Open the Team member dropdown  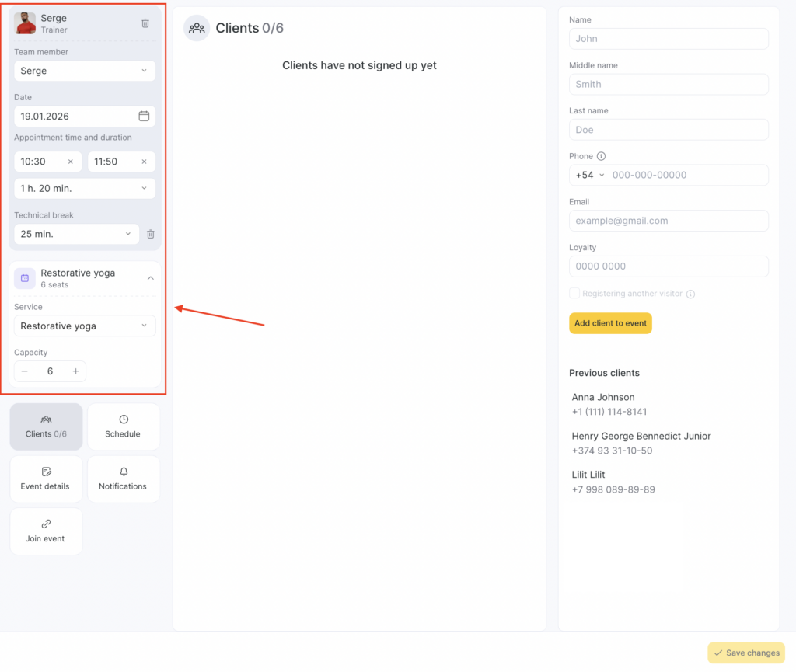click(84, 71)
